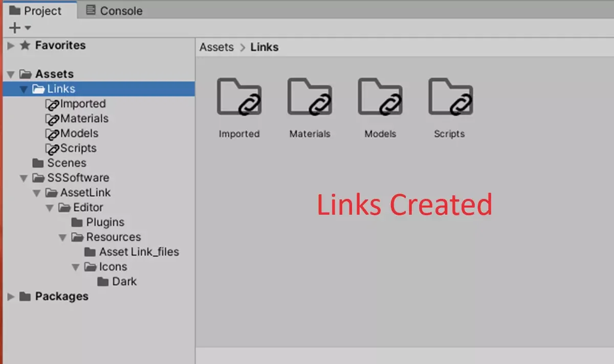
Task: Click the SSSoftware folder icon
Action: point(38,178)
